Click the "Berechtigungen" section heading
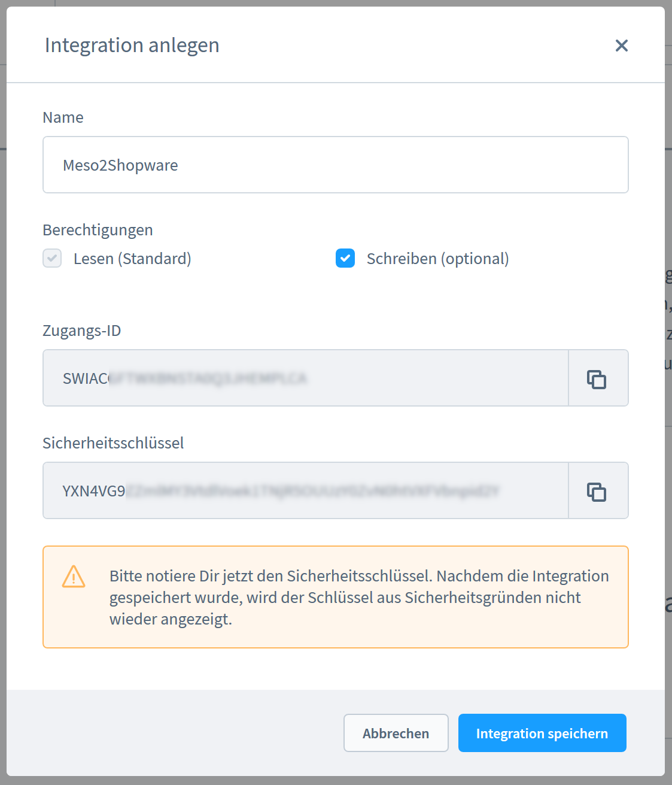This screenshot has height=785, width=672. [98, 230]
